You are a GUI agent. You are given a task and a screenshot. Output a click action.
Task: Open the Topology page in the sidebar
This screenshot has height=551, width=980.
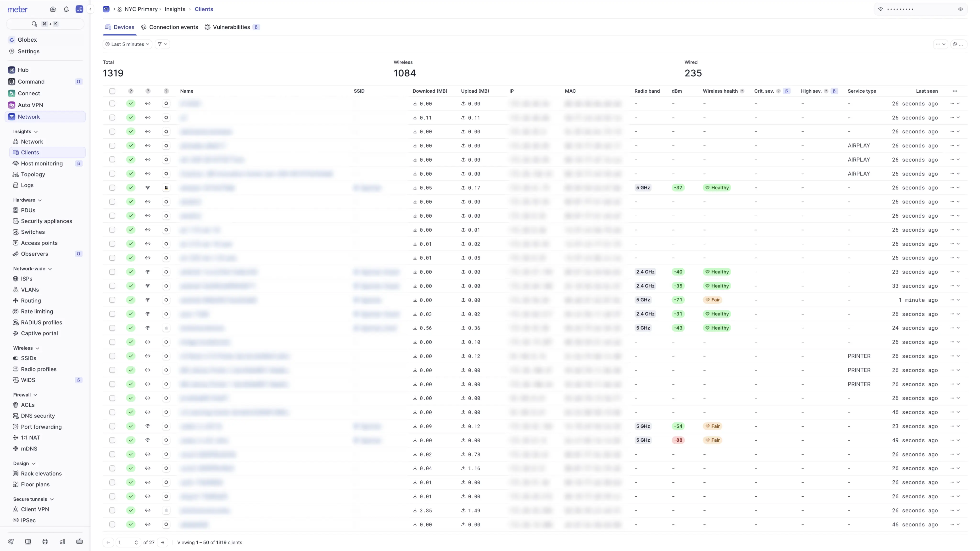point(33,174)
